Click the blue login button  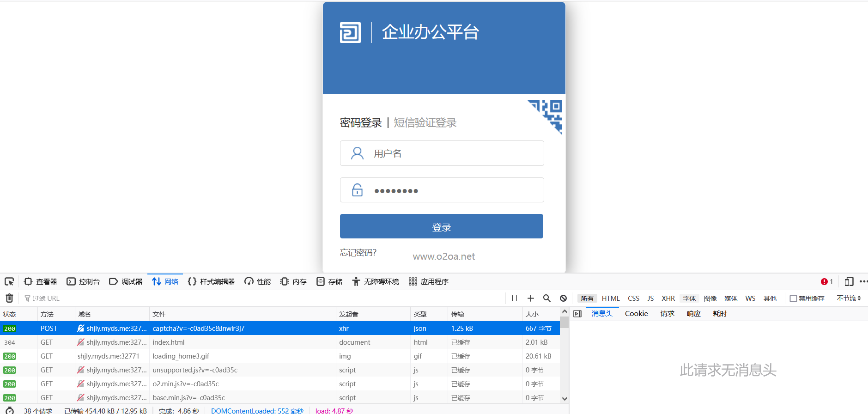[x=441, y=226]
